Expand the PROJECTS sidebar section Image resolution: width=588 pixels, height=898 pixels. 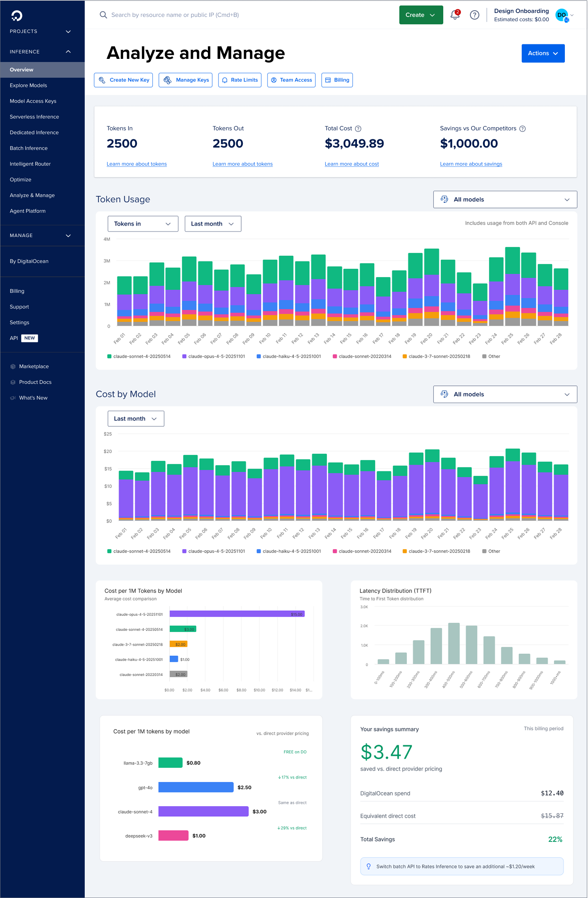(x=42, y=31)
